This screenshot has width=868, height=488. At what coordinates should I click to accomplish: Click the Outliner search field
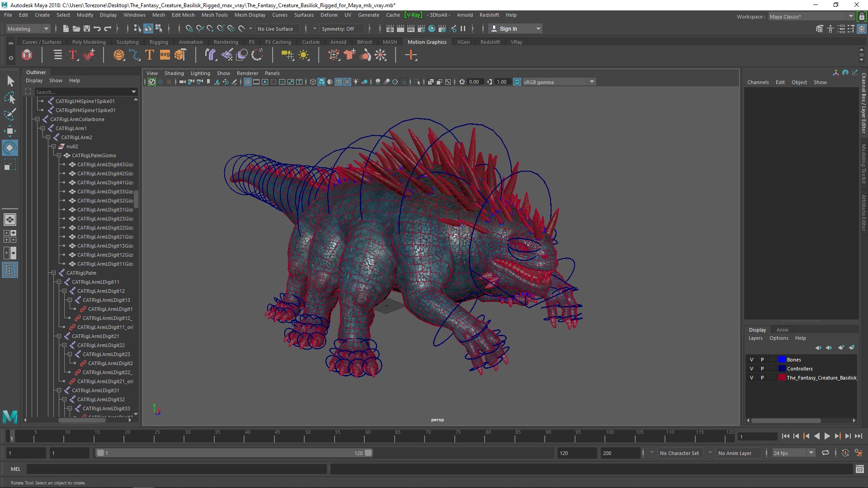tap(86, 92)
